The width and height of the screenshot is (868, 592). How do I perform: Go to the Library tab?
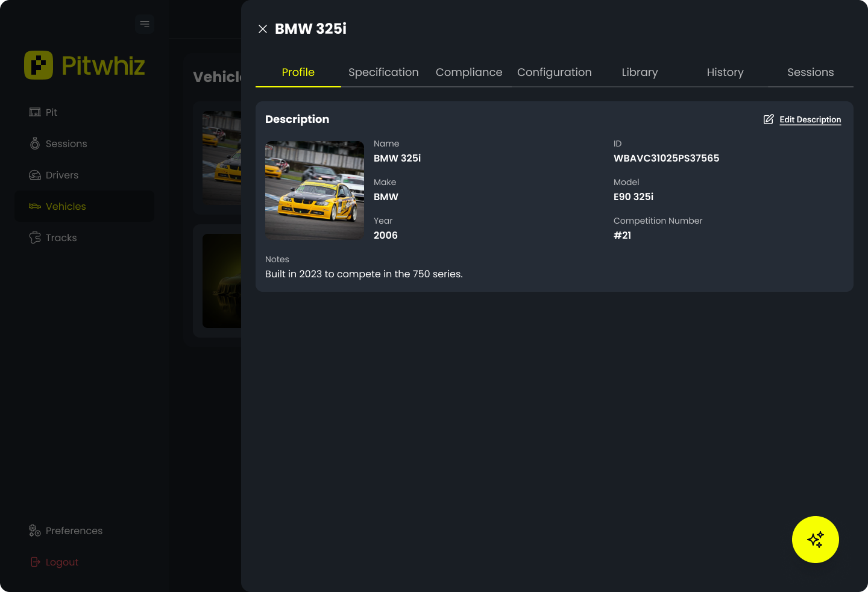640,72
